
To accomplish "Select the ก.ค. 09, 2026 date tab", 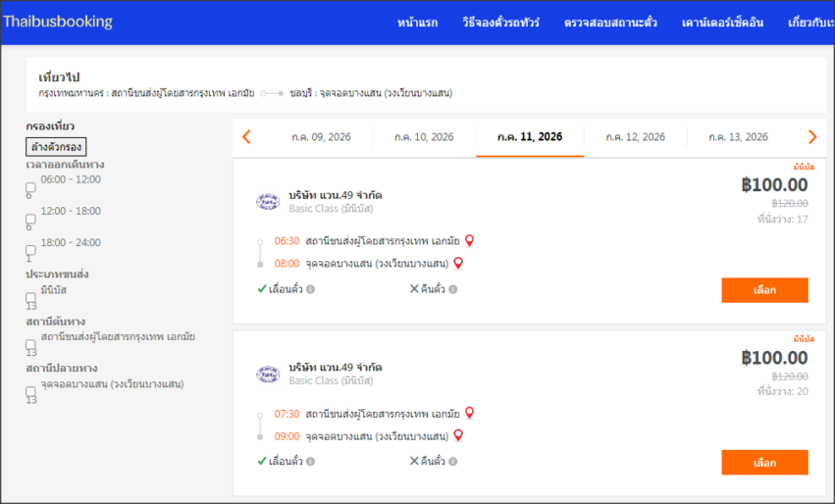I will point(321,136).
